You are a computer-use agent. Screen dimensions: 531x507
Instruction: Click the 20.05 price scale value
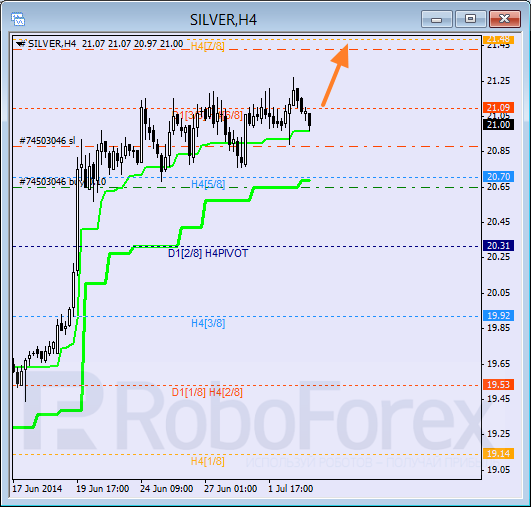coord(498,293)
